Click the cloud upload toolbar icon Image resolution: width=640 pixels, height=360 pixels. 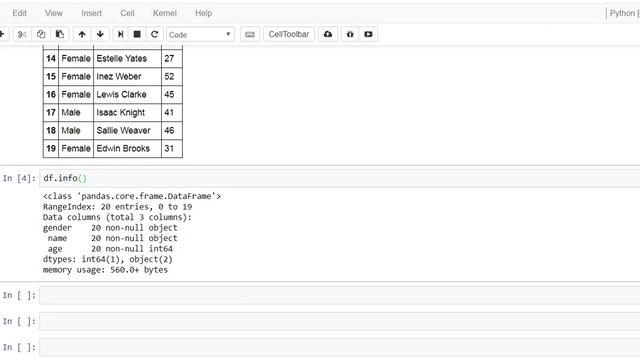(x=328, y=34)
